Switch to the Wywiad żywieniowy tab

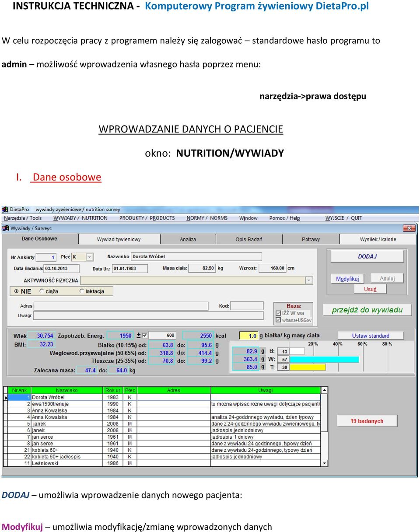click(119, 239)
